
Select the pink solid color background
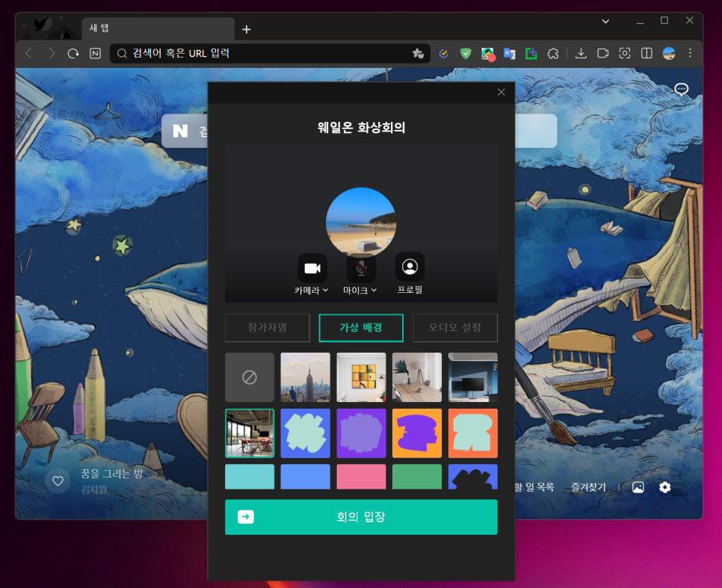361,477
